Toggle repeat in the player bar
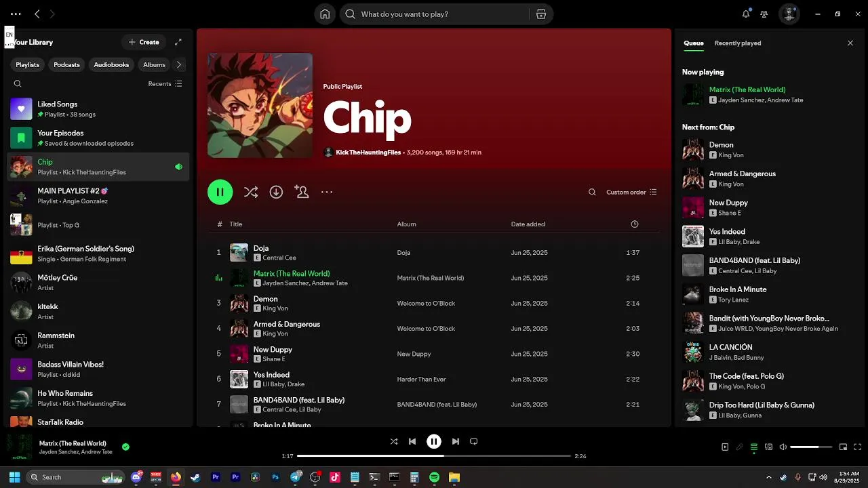Viewport: 868px width, 488px height. pyautogui.click(x=474, y=441)
